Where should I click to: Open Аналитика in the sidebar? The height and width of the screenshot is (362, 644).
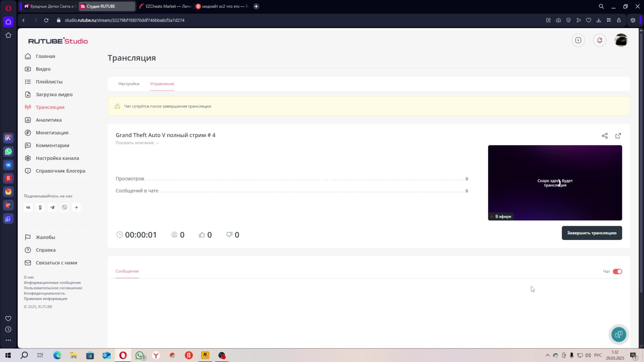pyautogui.click(x=49, y=120)
